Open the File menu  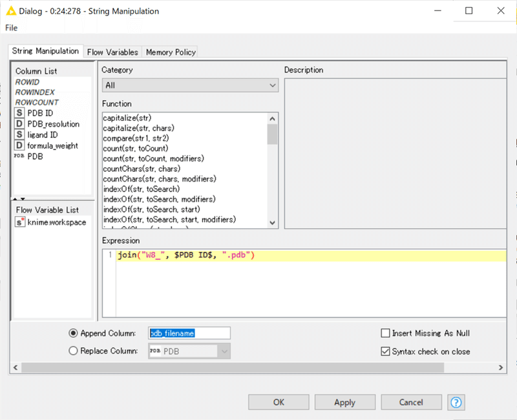pyautogui.click(x=11, y=28)
